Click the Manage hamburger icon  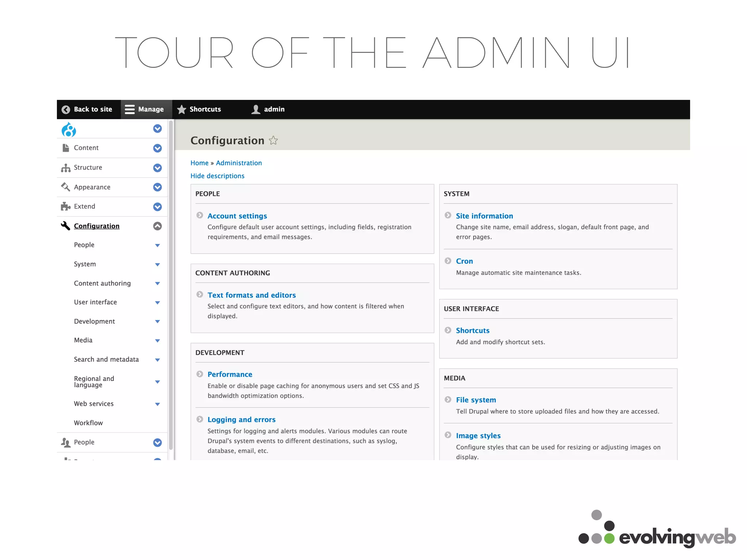(x=129, y=109)
